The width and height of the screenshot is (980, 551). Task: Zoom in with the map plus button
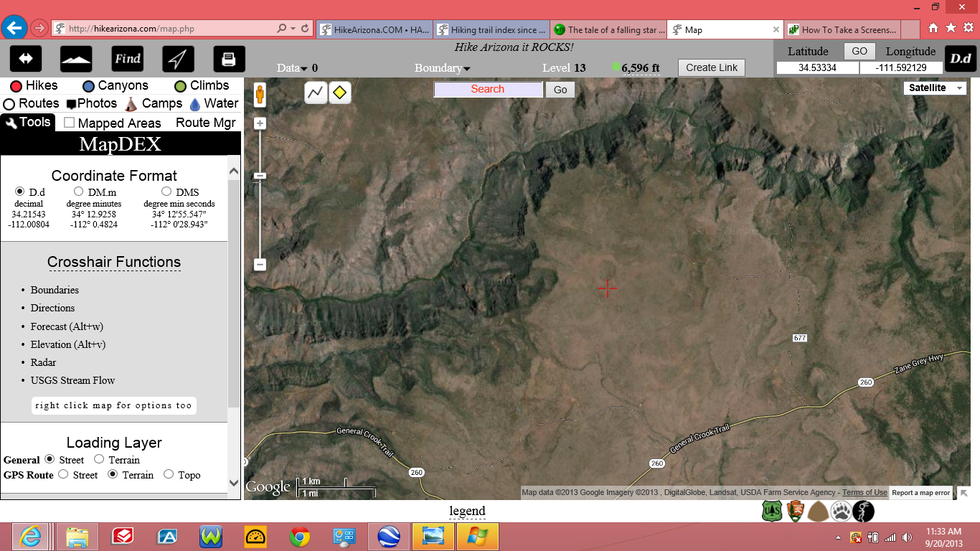[x=260, y=124]
